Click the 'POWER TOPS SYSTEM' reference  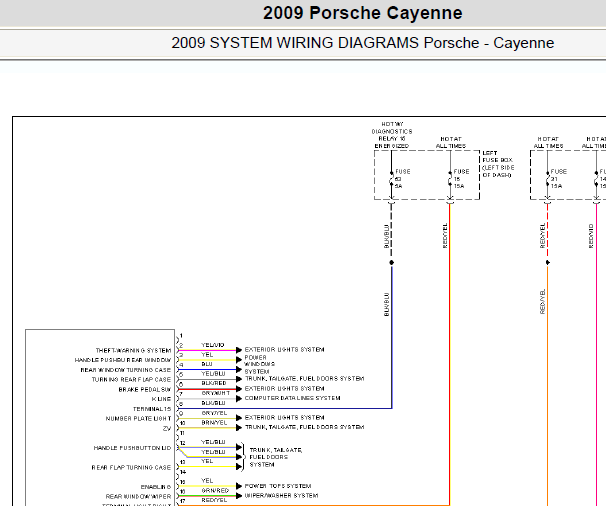pyautogui.click(x=278, y=486)
